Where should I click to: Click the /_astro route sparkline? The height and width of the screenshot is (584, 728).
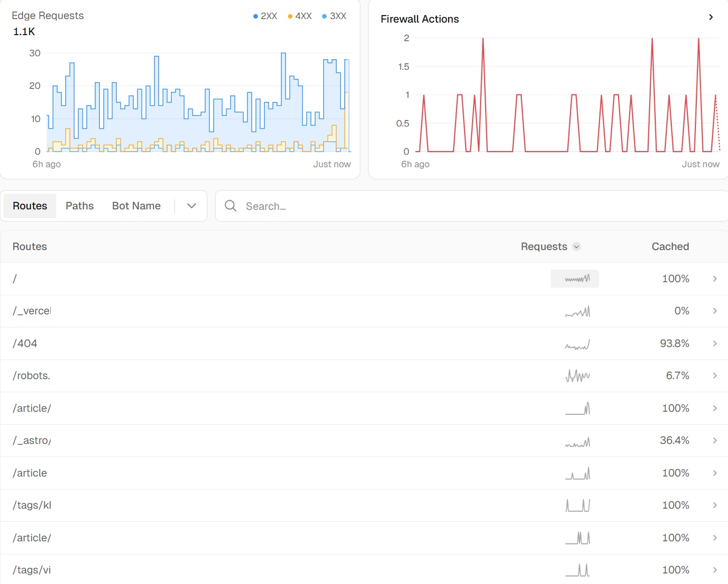click(x=577, y=442)
